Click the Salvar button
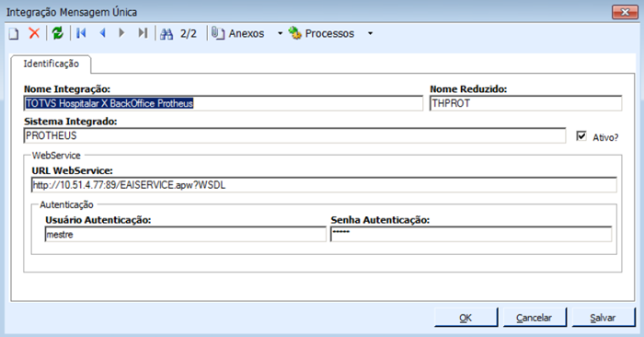Viewport: 644px width, 337px height. 604,318
